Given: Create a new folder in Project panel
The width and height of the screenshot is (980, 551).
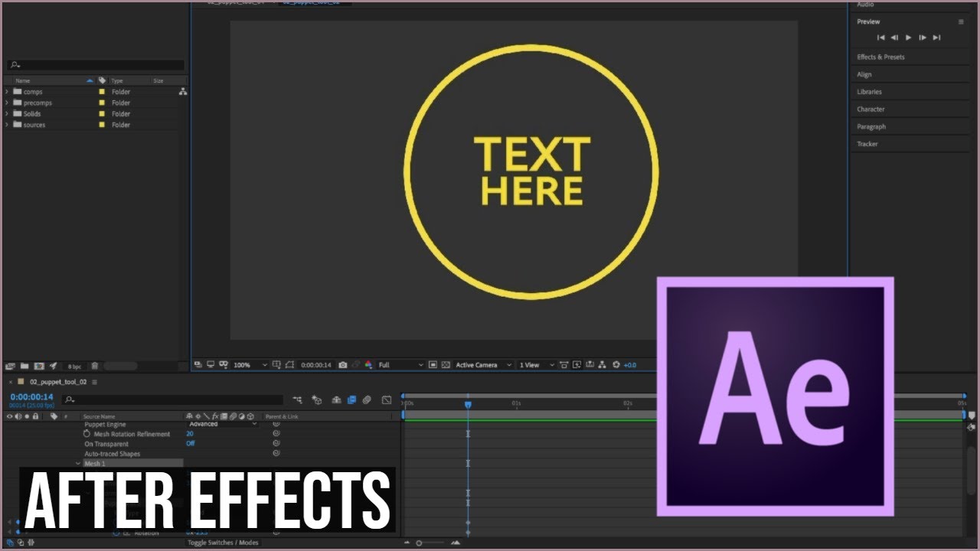Looking at the screenshot, I should (x=24, y=366).
